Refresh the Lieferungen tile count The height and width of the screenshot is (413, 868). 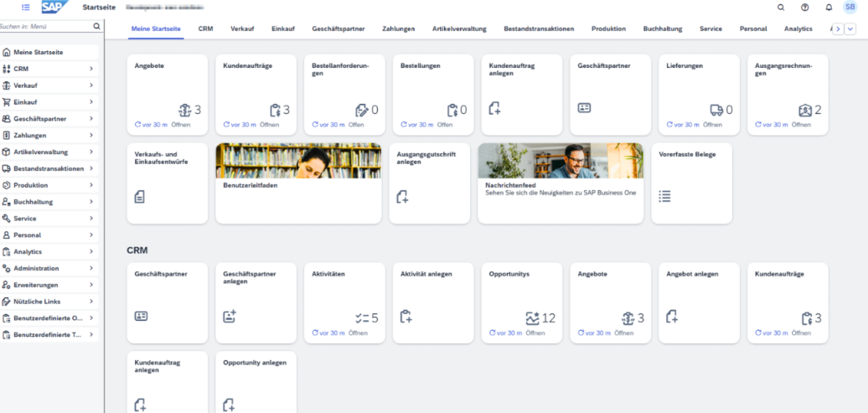click(669, 125)
